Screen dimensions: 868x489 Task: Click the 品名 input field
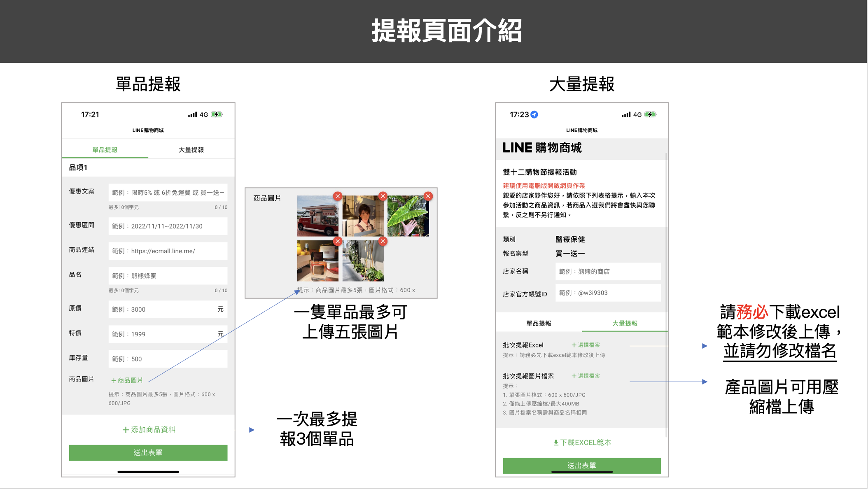(x=168, y=276)
